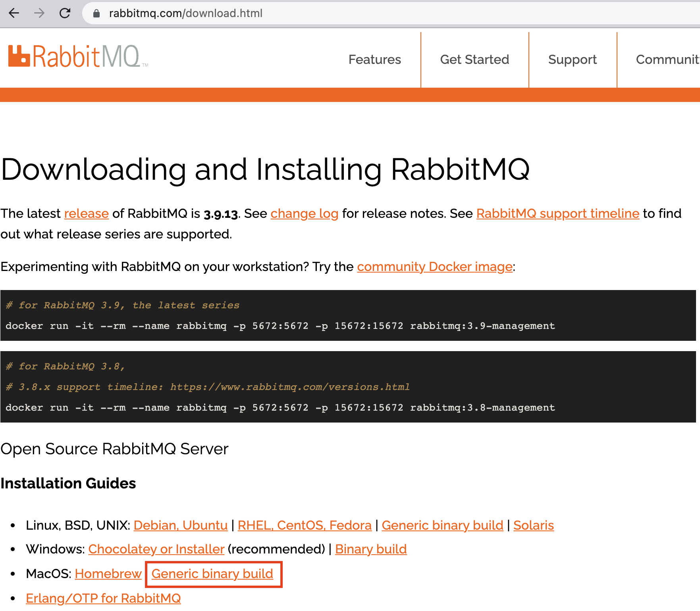Open the Get Started menu
Viewport: 700px width, 611px height.
click(474, 60)
